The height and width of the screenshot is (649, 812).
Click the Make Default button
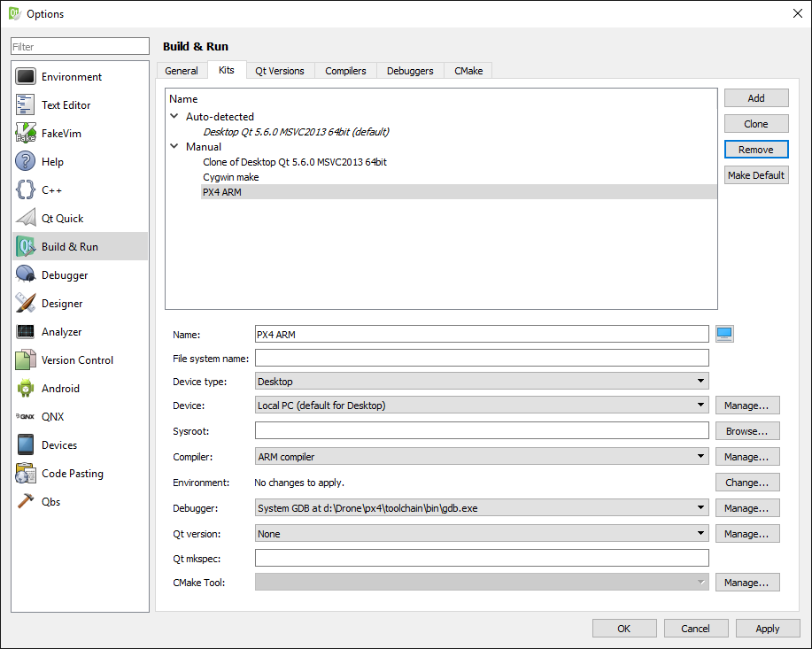tap(755, 175)
